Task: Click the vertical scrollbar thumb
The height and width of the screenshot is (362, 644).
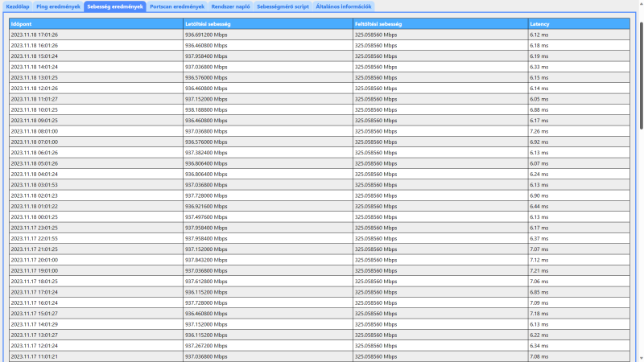Action: (641, 76)
